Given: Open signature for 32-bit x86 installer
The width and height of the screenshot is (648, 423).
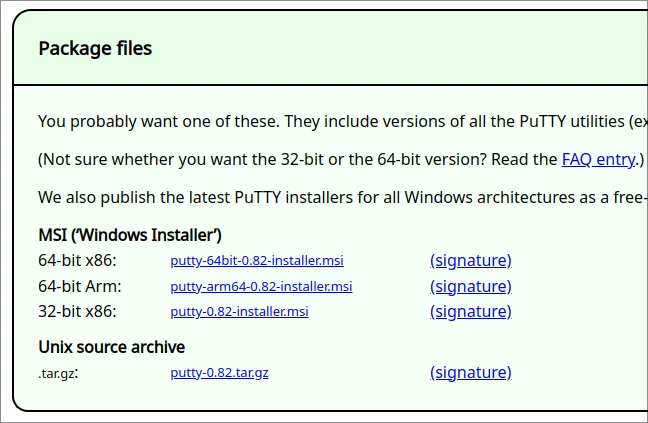Looking at the screenshot, I should [x=470, y=311].
